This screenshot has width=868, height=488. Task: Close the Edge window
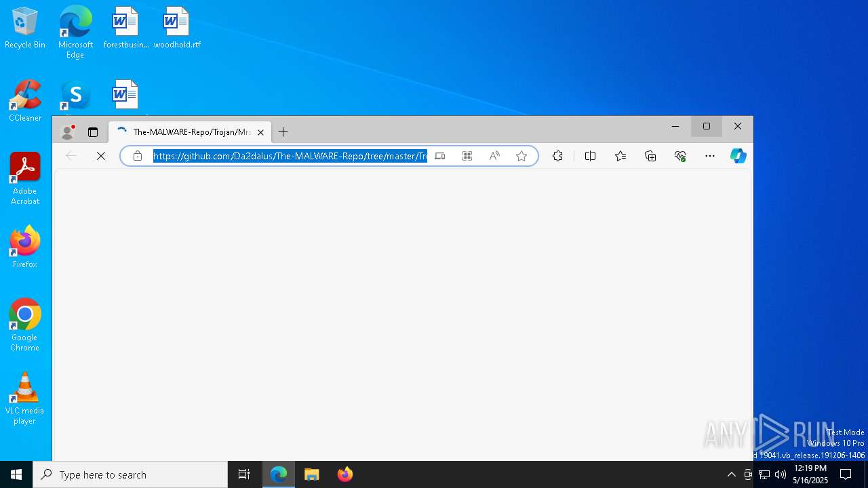coord(738,126)
